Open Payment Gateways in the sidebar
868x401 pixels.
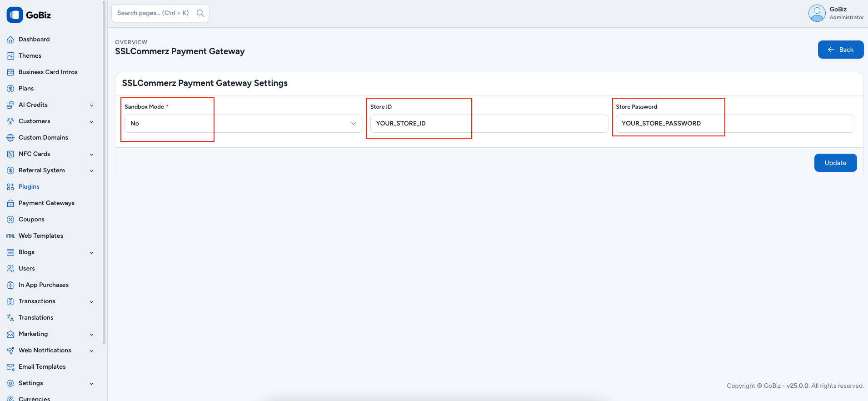coord(51,203)
